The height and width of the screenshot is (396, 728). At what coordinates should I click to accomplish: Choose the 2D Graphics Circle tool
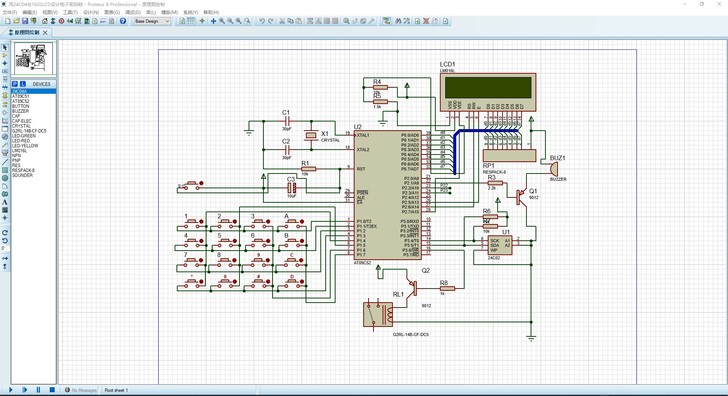click(x=5, y=178)
